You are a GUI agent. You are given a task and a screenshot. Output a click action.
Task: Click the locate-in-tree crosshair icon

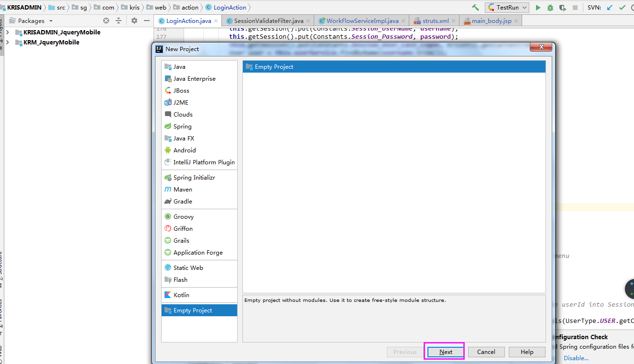tap(106, 21)
